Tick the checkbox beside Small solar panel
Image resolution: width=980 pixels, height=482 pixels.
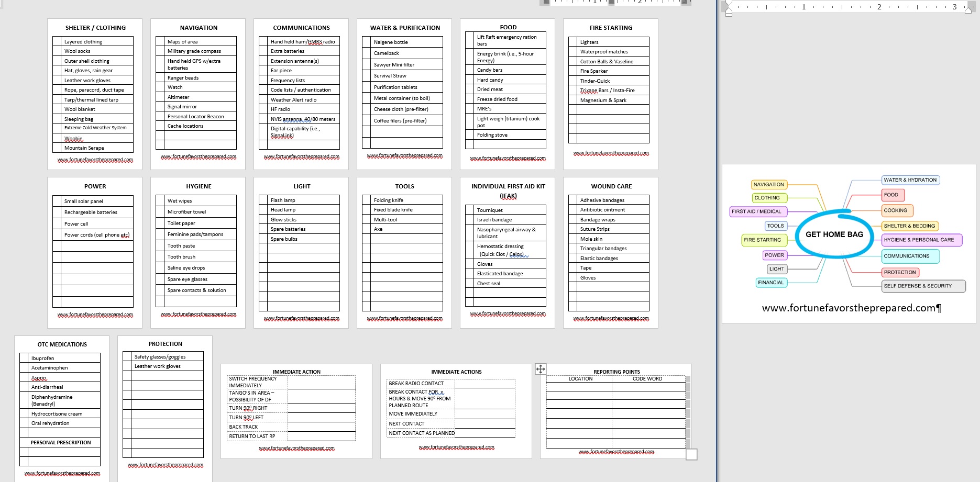[57, 201]
